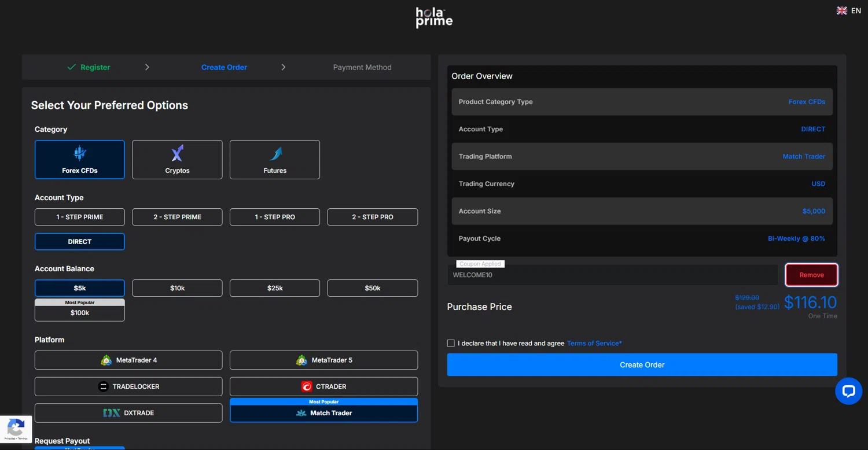Screen dimensions: 868x450
Task: Remove the applied WELCOME10 coupon
Action: click(x=811, y=275)
